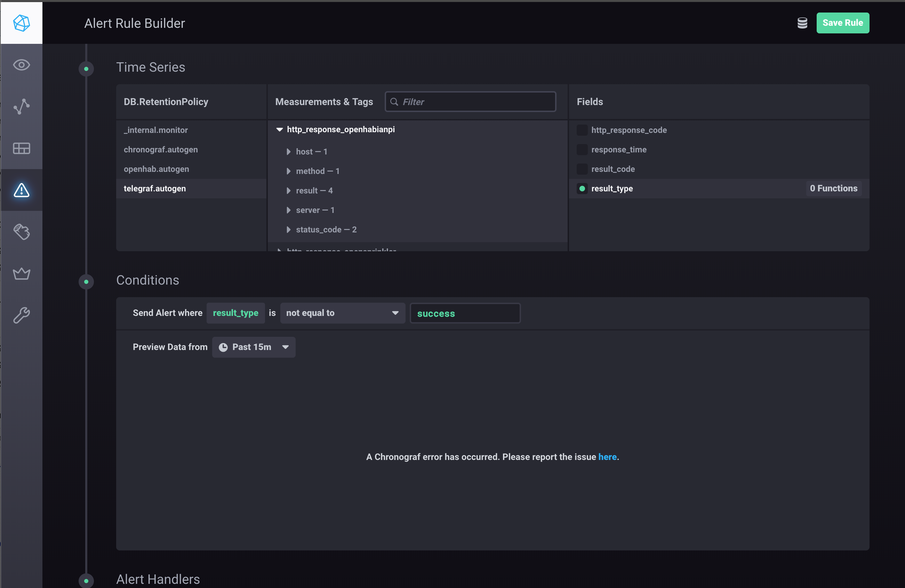The height and width of the screenshot is (588, 905).
Task: Click the Save Rule button
Action: (843, 23)
